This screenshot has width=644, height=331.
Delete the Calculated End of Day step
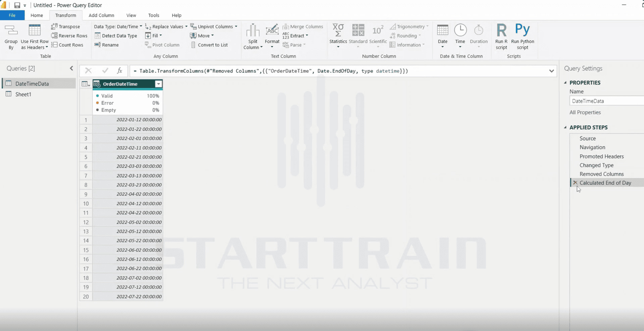click(575, 183)
